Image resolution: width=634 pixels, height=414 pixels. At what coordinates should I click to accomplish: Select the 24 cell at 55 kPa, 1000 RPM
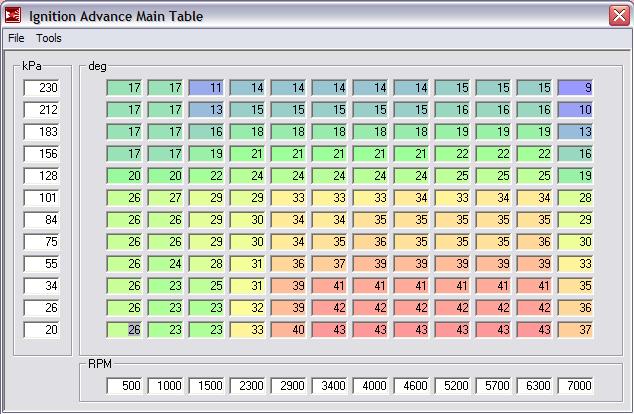click(x=165, y=264)
